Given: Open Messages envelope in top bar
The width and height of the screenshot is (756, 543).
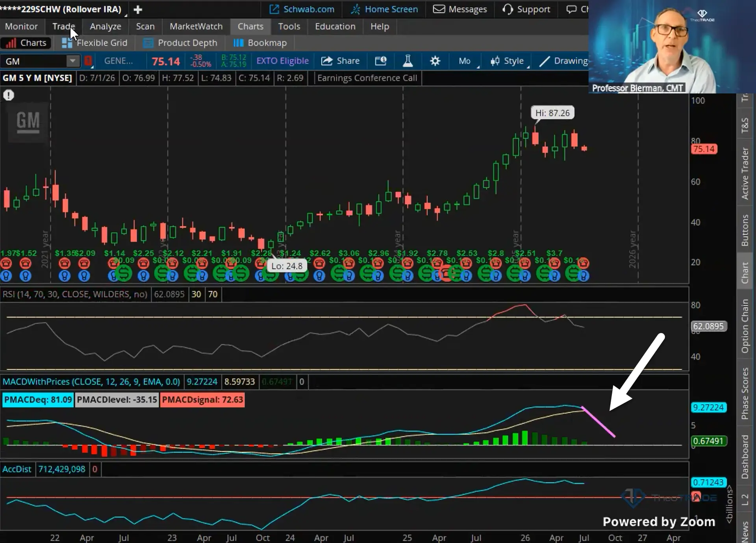Looking at the screenshot, I should pos(460,9).
